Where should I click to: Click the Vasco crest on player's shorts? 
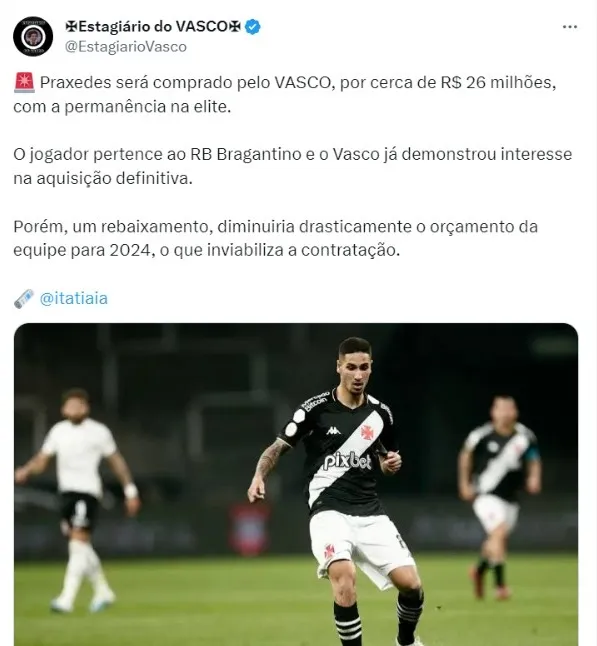coord(329,552)
